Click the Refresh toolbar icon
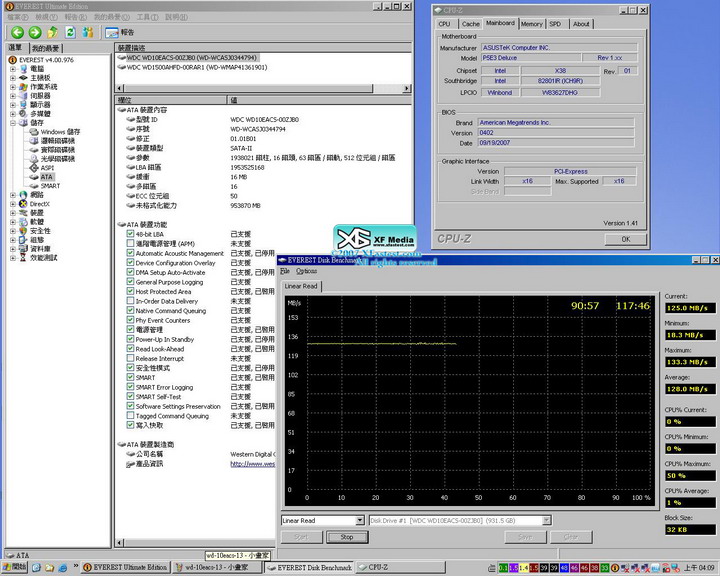The width and height of the screenshot is (720, 576). (x=70, y=32)
